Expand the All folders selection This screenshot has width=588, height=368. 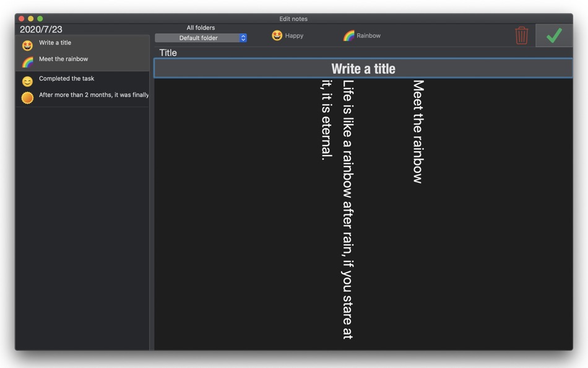[x=200, y=27]
